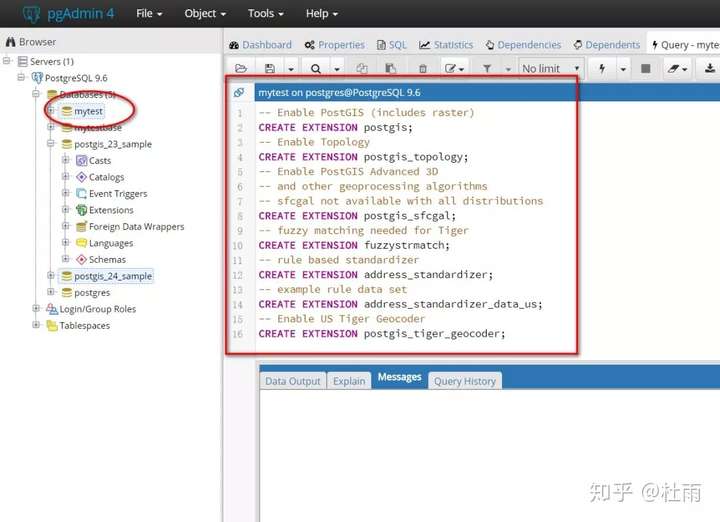Switch to the SQL tab
720x522 pixels.
click(x=392, y=45)
